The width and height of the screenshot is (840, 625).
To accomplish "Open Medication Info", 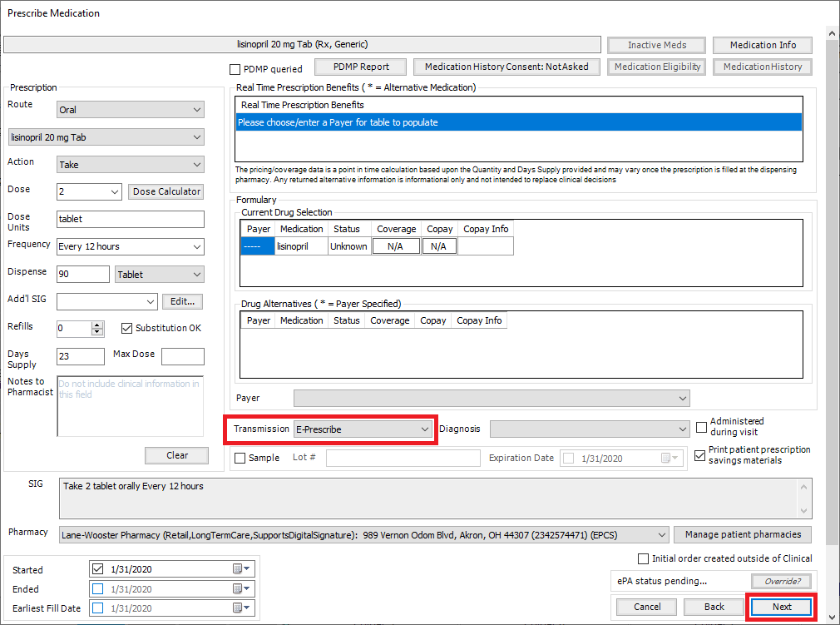I will (x=763, y=45).
